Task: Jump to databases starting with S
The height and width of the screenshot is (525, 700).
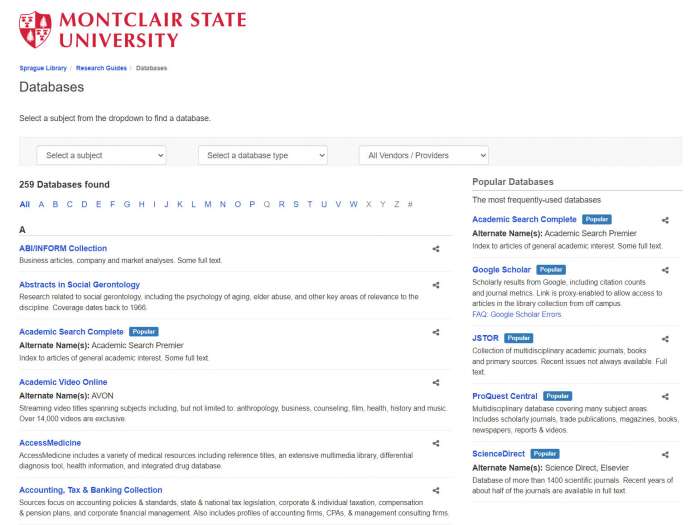Action: 295,204
